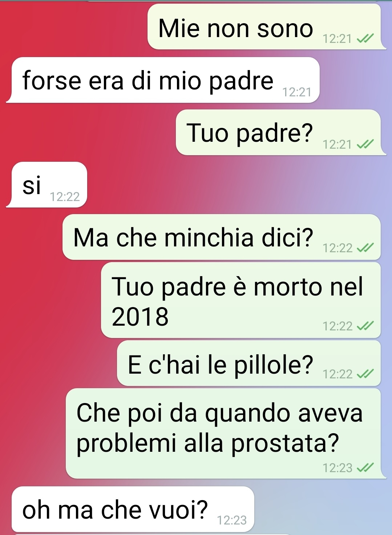This screenshot has height=535, width=392.
Task: Click the 12:22 timestamp on the 'si' message
Action: (65, 197)
